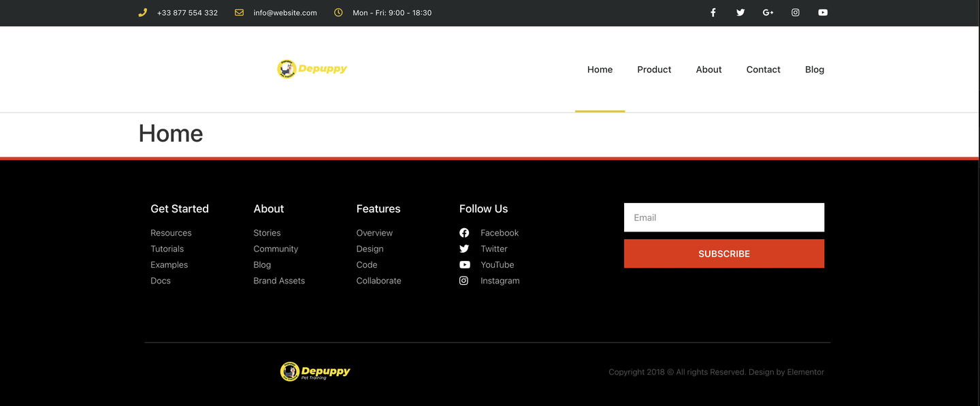Image resolution: width=980 pixels, height=406 pixels.
Task: Click Mon - Fri: 9:00 - 18:30 text
Action: [392, 13]
